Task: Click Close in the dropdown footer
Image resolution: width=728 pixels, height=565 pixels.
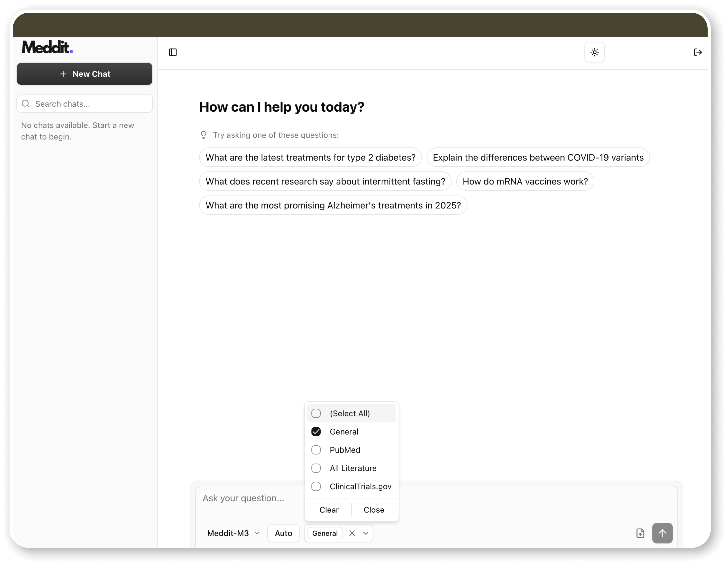Action: click(x=374, y=510)
